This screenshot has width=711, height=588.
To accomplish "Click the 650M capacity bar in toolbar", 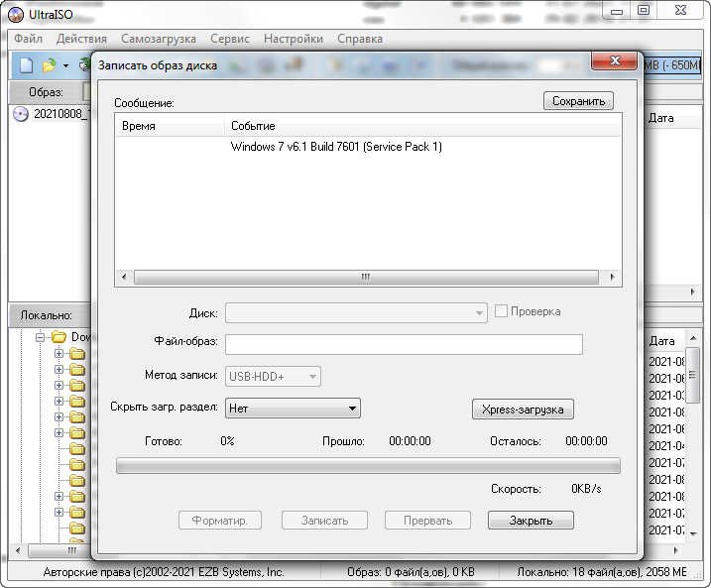I will [x=672, y=65].
